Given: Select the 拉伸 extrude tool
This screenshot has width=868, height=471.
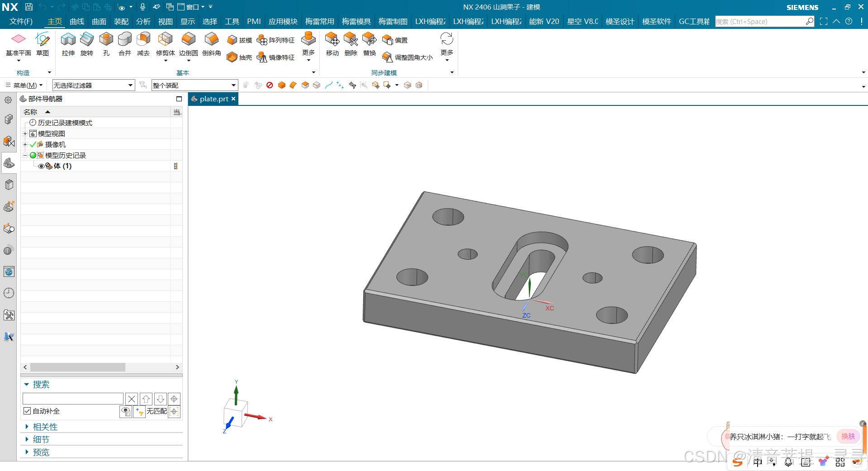Looking at the screenshot, I should point(68,44).
